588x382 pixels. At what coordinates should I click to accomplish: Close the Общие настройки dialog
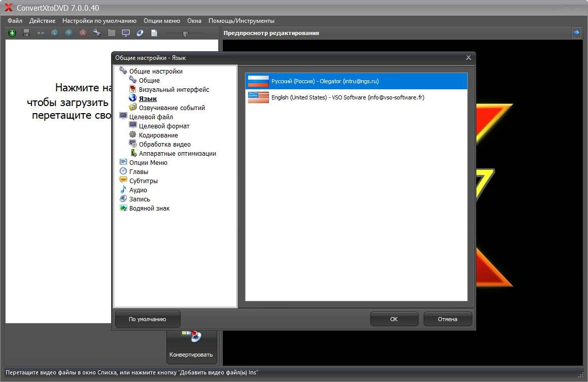tap(468, 58)
